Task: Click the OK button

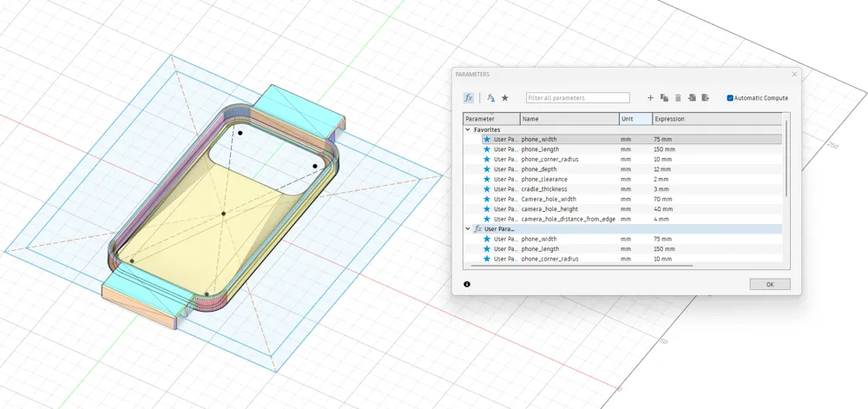Action: (769, 284)
